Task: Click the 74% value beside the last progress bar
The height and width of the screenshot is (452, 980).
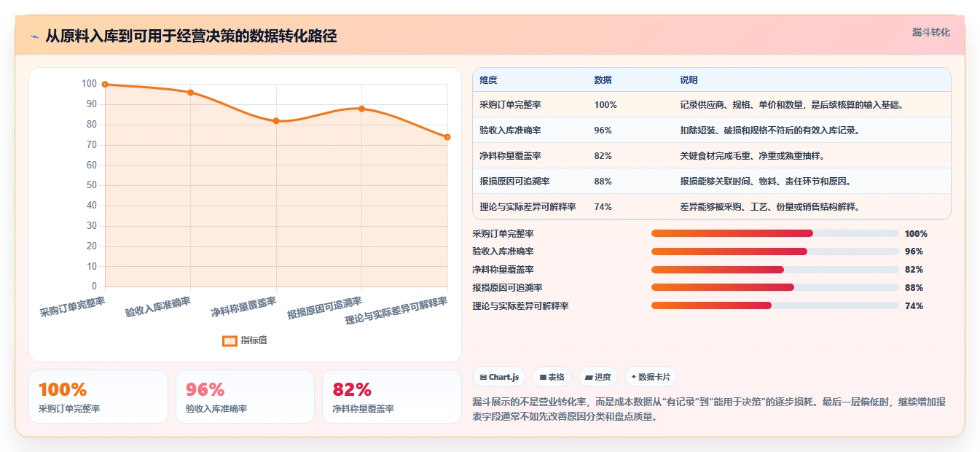Action: point(914,306)
